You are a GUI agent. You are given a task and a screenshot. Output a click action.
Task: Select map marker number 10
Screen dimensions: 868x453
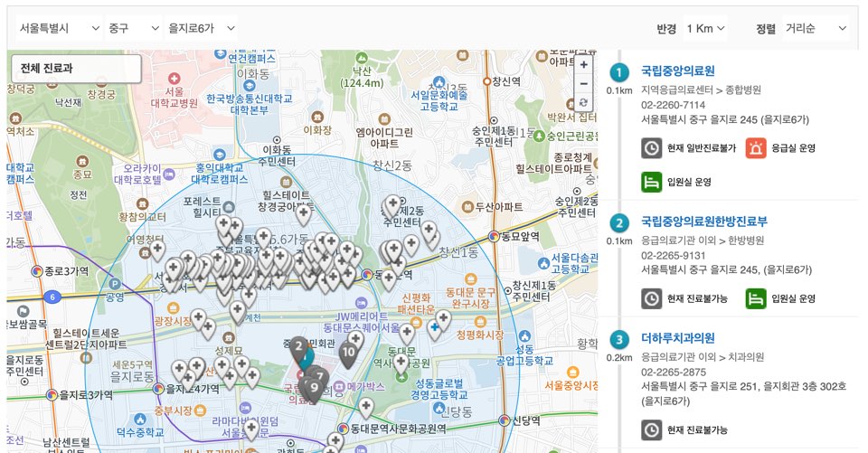point(348,354)
